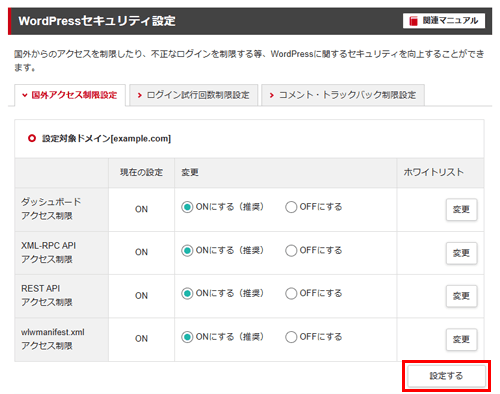The image size is (500, 394).
Task: Click 変更 whitelist button for ダッシュボード row
Action: [x=461, y=210]
